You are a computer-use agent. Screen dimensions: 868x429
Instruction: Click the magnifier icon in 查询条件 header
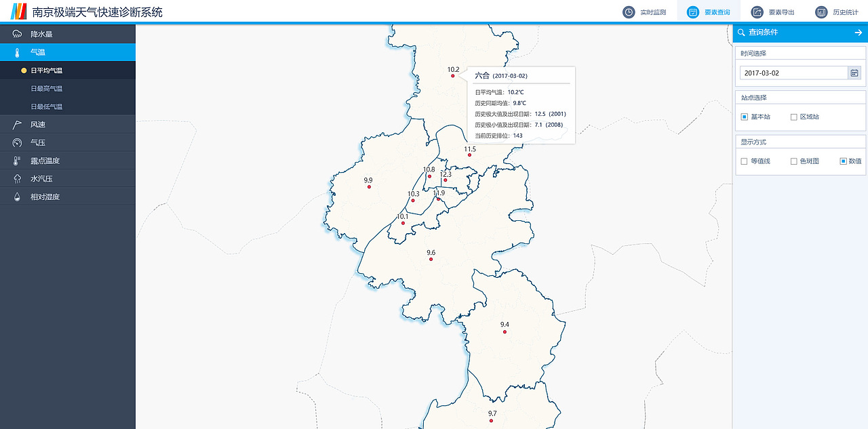pyautogui.click(x=741, y=33)
